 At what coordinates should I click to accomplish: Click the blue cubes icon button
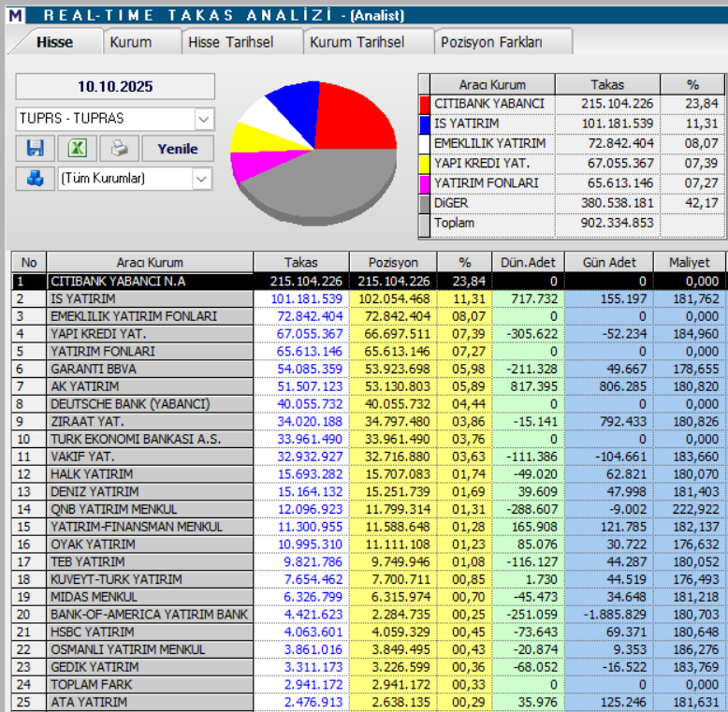pyautogui.click(x=36, y=179)
